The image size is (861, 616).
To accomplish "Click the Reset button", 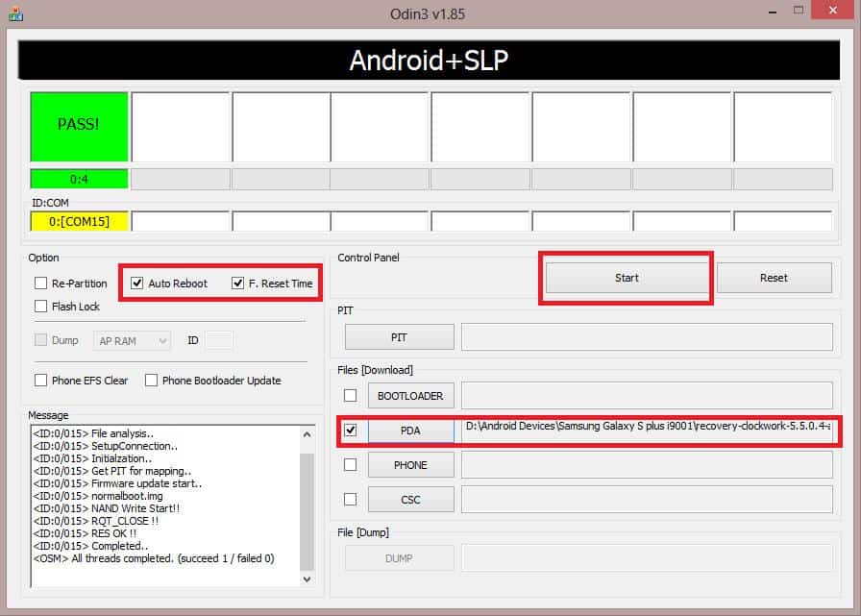I will click(775, 278).
